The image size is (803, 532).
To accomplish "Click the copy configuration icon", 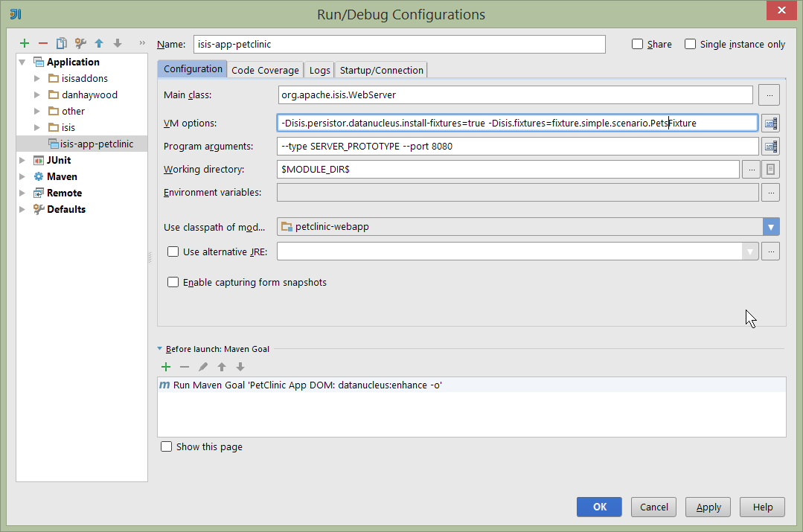I will tap(62, 43).
